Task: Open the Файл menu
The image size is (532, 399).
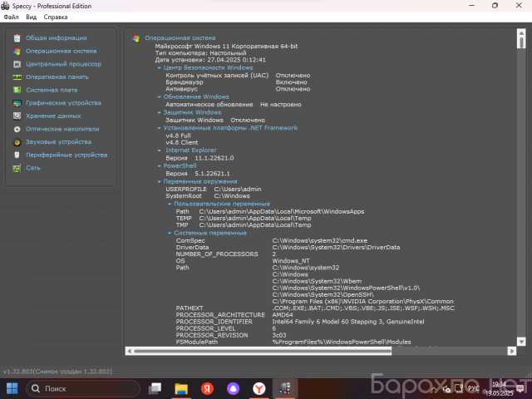Action: tap(11, 17)
